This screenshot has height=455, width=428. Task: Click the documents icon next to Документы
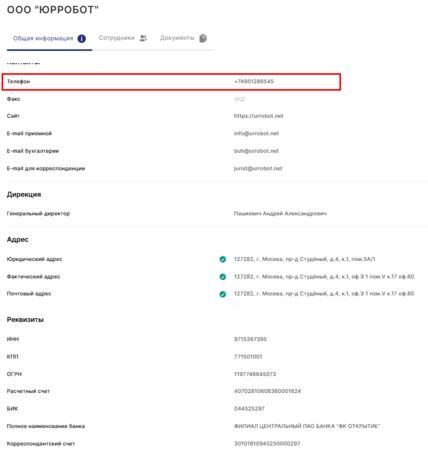click(x=203, y=38)
